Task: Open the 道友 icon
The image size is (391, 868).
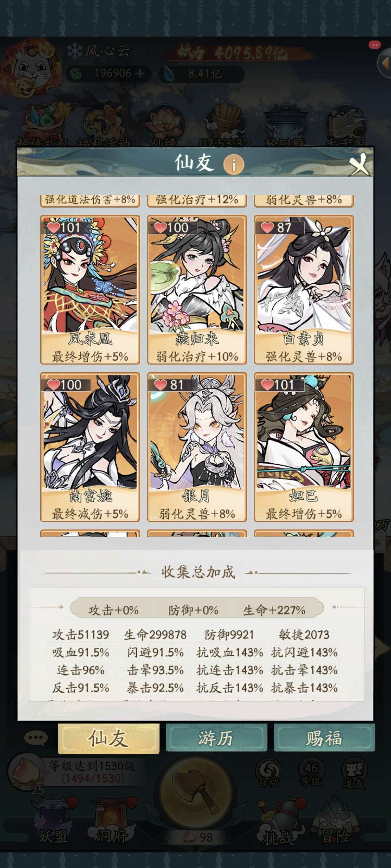Action: point(354,773)
